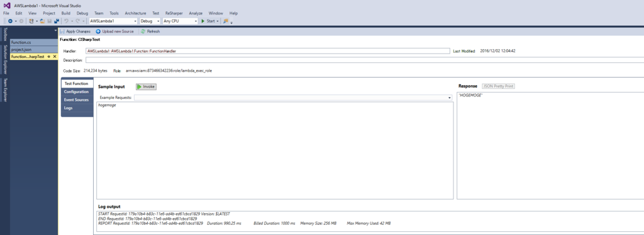
Task: Click the green Start play icon
Action: pyautogui.click(x=203, y=21)
